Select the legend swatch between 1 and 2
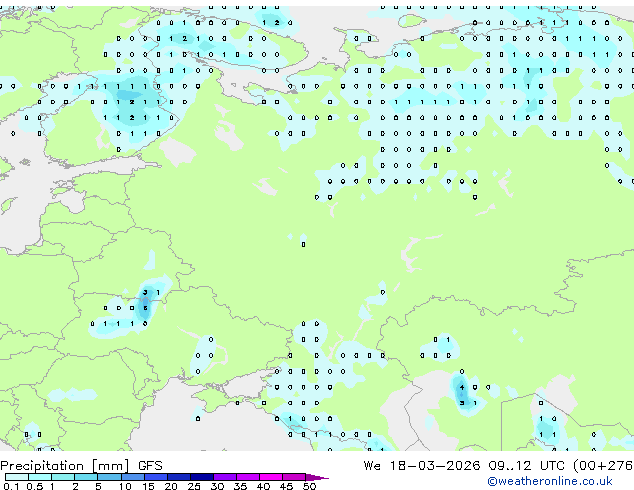 (63, 477)
